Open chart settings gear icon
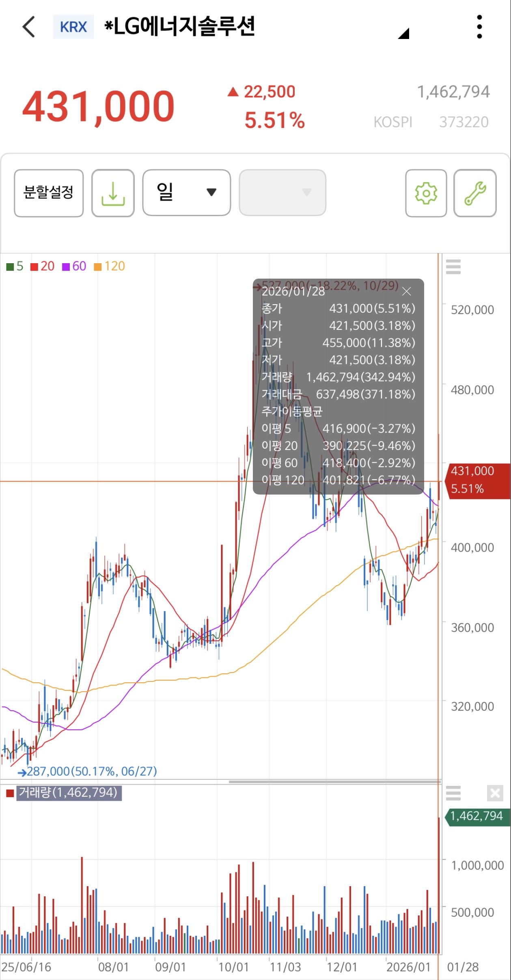This screenshot has height=980, width=511. coord(426,193)
